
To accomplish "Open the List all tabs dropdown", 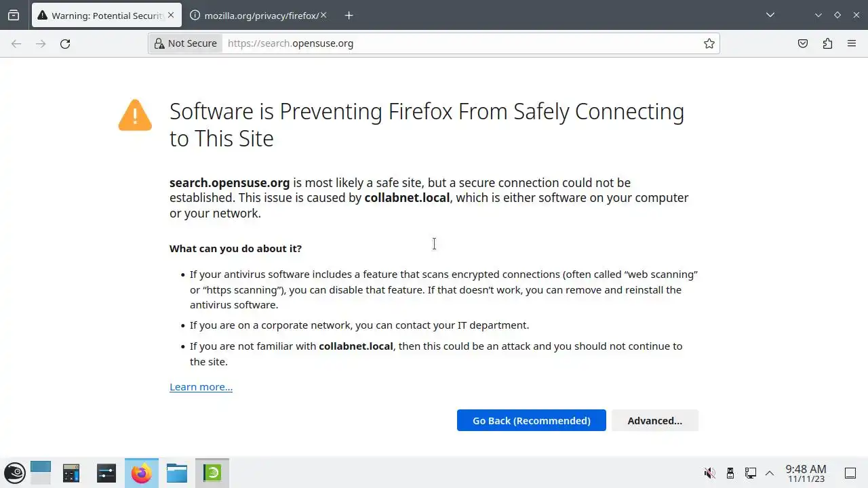I will coord(770,15).
